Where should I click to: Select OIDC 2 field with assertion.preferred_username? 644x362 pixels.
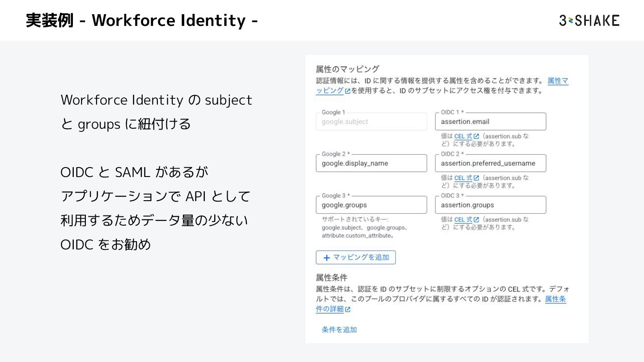click(490, 164)
